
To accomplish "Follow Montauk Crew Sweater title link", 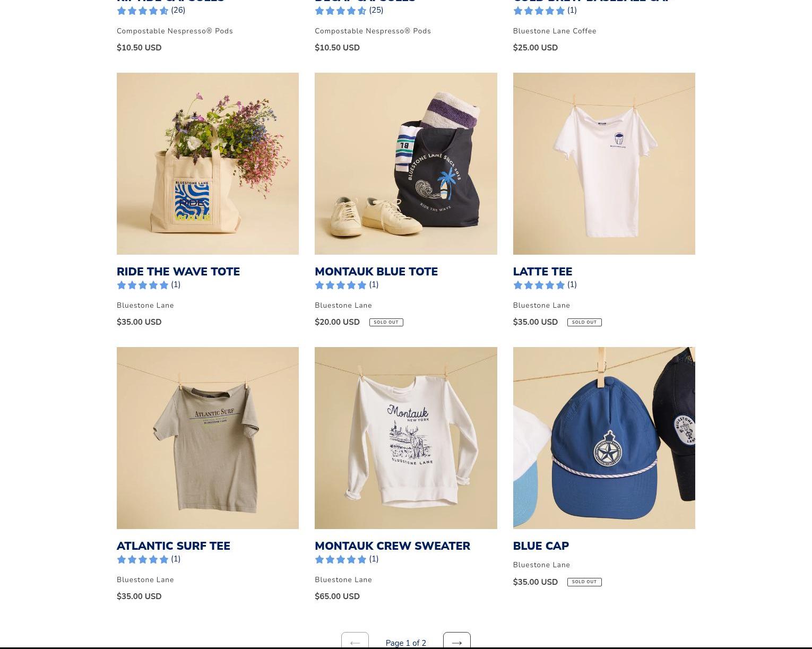I will click(392, 546).
